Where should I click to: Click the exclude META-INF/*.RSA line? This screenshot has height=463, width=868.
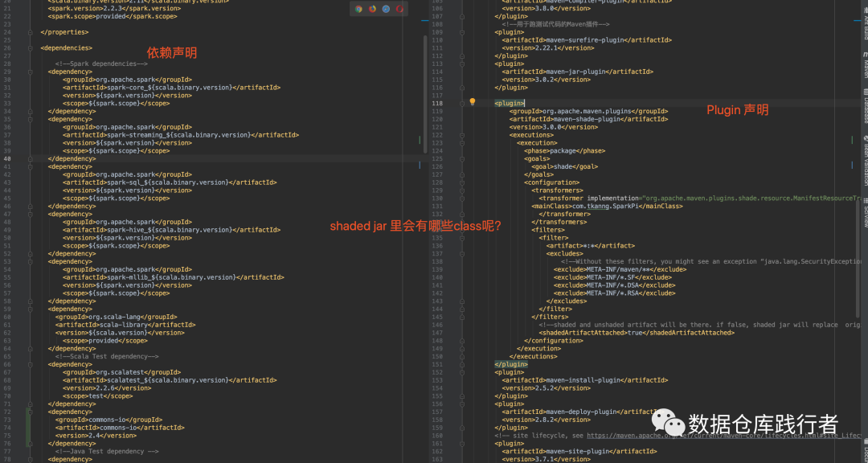[x=615, y=293]
